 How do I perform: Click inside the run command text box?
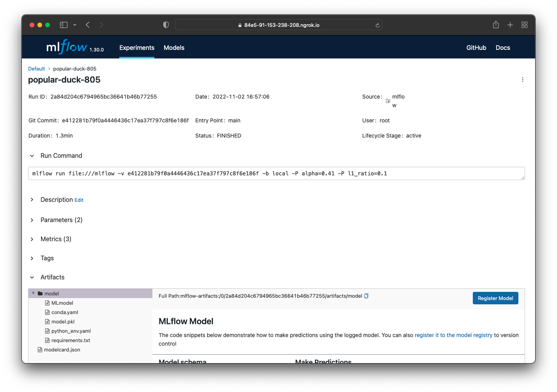[x=273, y=174]
